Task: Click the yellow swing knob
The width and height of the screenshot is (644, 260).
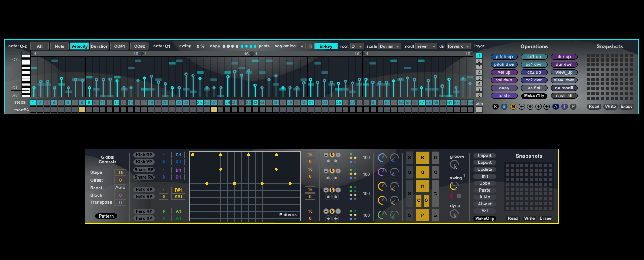Action: [454, 186]
